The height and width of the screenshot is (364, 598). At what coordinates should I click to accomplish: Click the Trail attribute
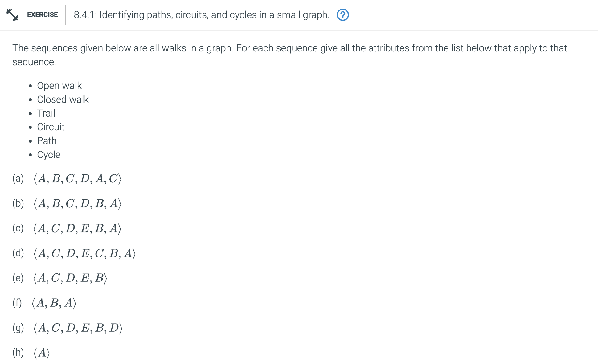(x=46, y=113)
